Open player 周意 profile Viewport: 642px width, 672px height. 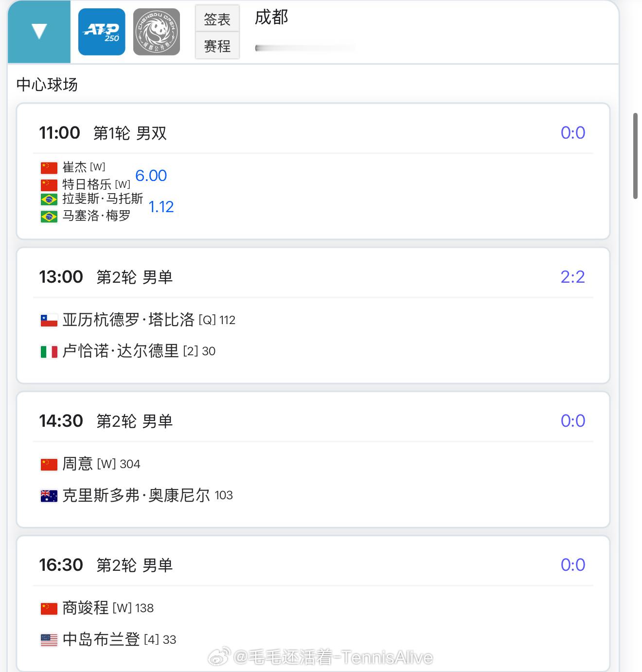click(x=77, y=464)
